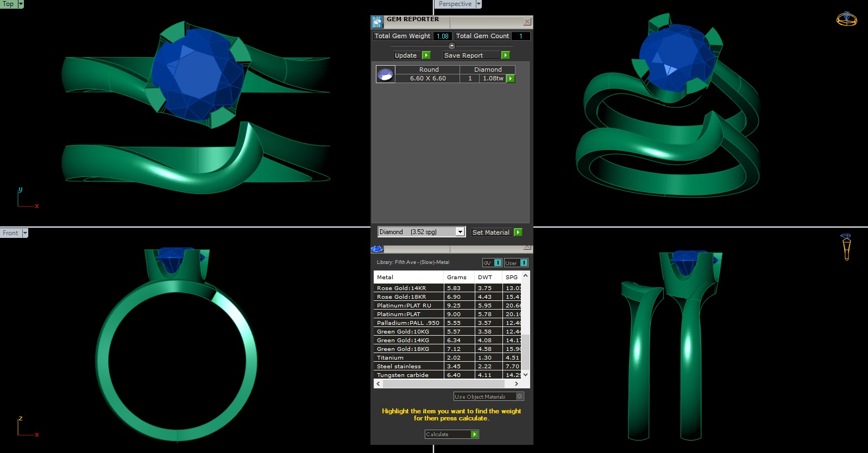Select the Perspective viewport label
Screen dimensions: 868x453
[x=455, y=4]
